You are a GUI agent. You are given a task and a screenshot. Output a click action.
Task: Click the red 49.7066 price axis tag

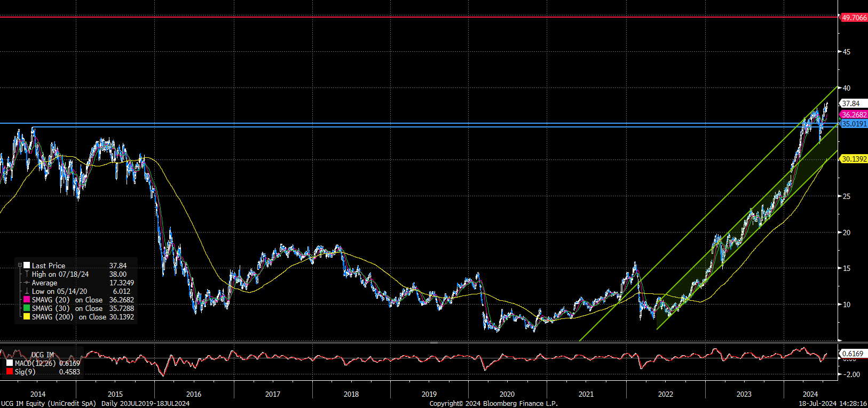[x=854, y=18]
